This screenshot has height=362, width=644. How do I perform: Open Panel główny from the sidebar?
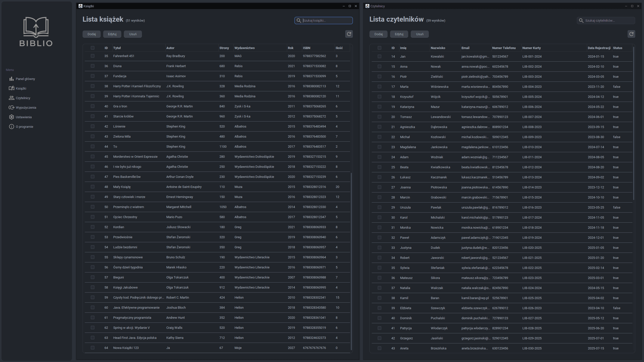pyautogui.click(x=25, y=79)
